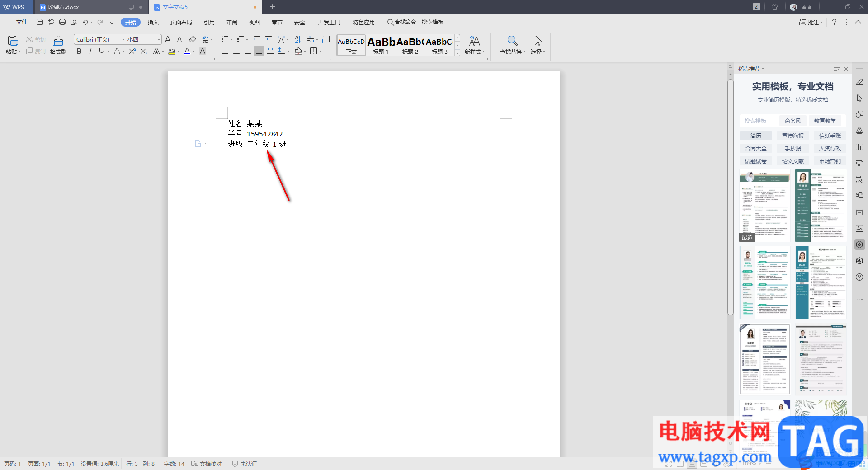868x470 pixels.
Task: Click the Undo arrow
Action: (85, 22)
